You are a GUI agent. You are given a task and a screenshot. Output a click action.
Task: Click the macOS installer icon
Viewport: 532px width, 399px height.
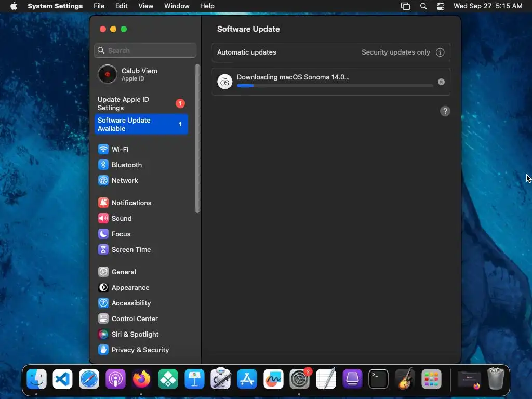tap(224, 82)
